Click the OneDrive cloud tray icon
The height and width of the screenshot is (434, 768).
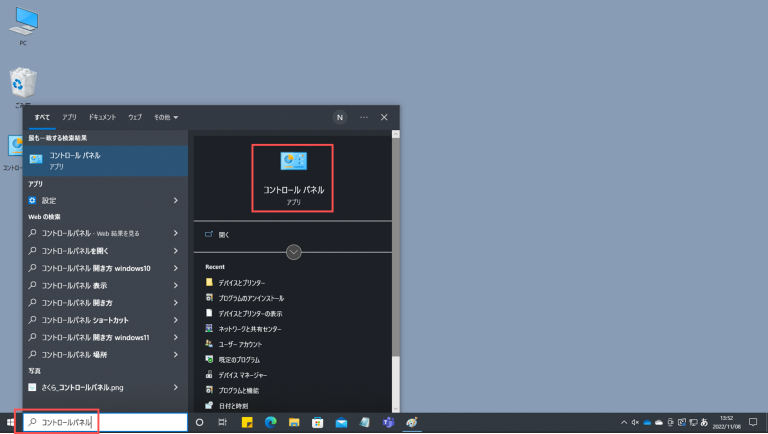[647, 422]
